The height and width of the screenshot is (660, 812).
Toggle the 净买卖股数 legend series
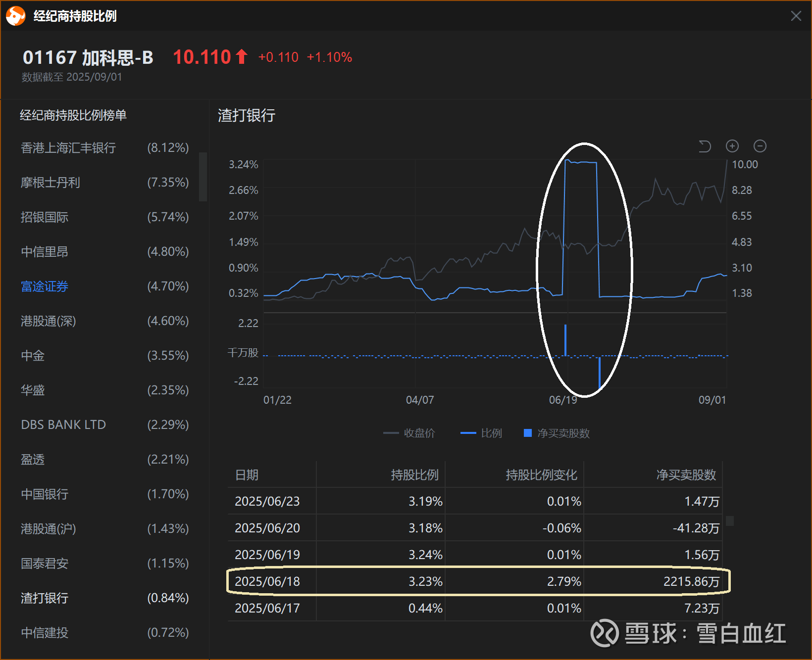[557, 433]
